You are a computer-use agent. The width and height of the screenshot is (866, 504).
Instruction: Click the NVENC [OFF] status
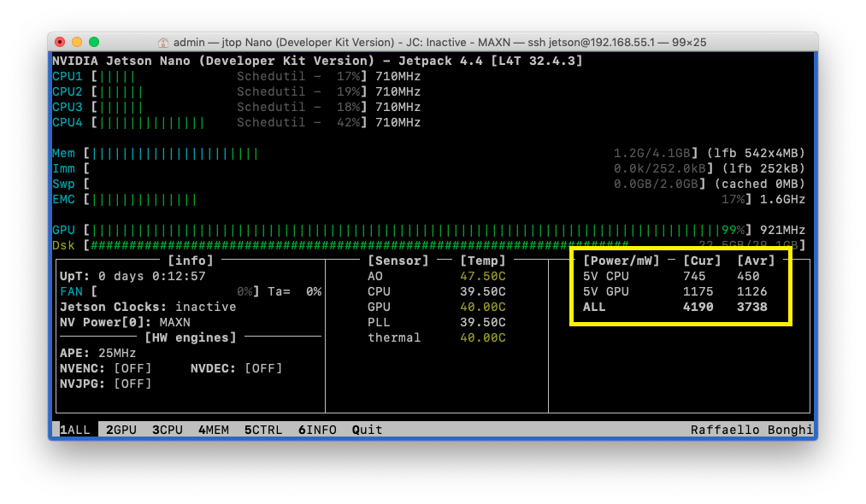[x=105, y=368]
